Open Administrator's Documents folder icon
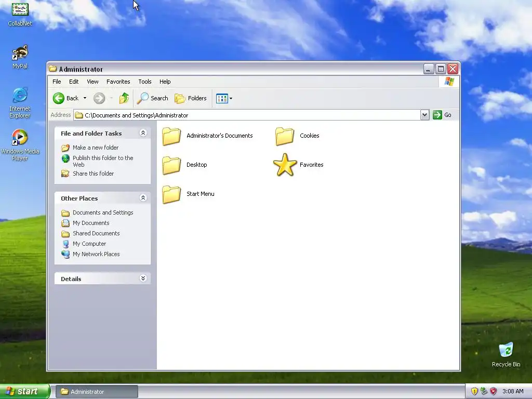Viewport: 532px width, 399px height. [x=171, y=136]
